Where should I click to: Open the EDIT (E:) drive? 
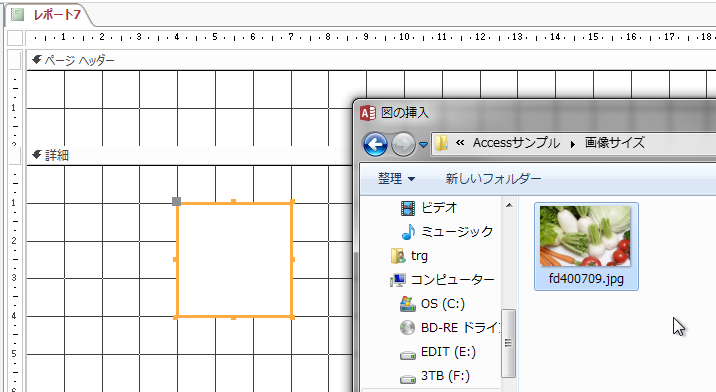pyautogui.click(x=448, y=352)
